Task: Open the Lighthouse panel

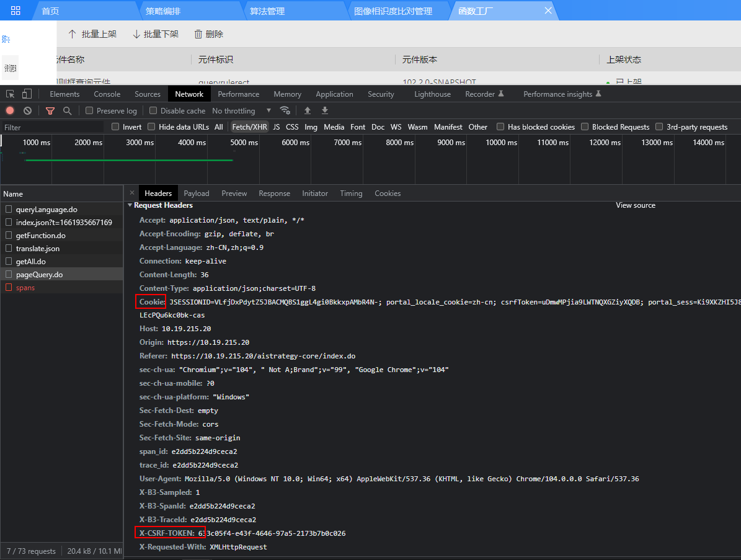Action: [432, 94]
